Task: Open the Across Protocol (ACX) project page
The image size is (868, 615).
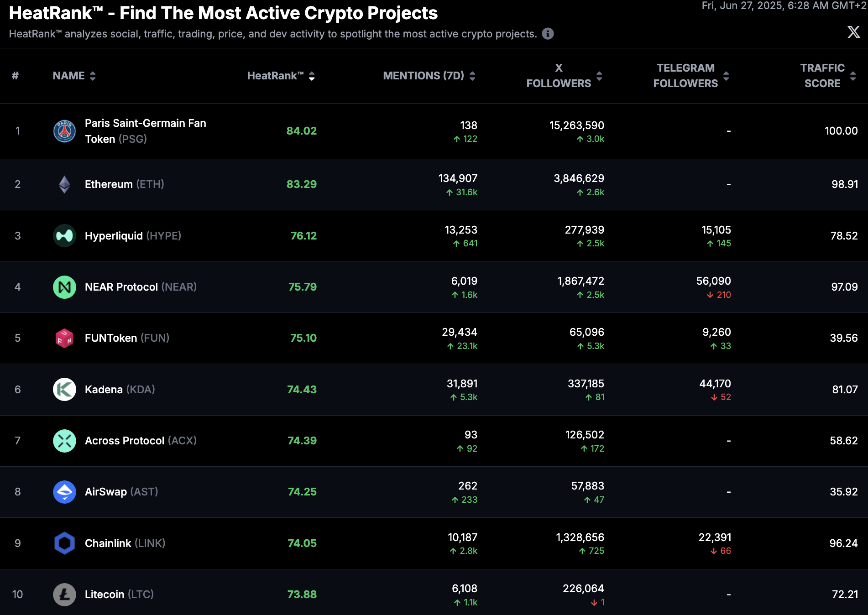Action: tap(141, 441)
